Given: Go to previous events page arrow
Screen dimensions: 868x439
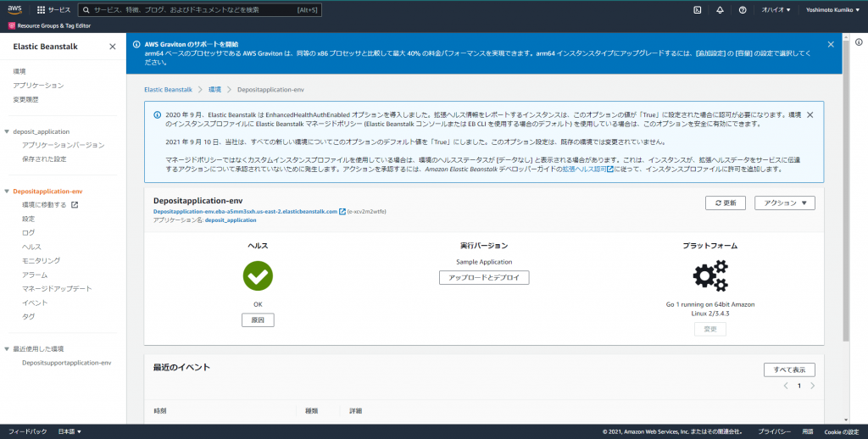Looking at the screenshot, I should [x=786, y=386].
